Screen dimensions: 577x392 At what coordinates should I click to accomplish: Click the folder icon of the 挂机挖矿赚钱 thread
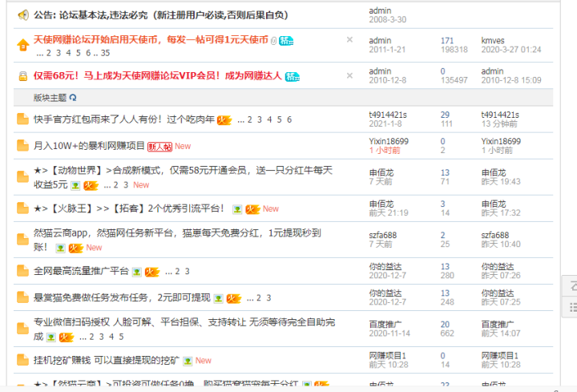[22, 360]
